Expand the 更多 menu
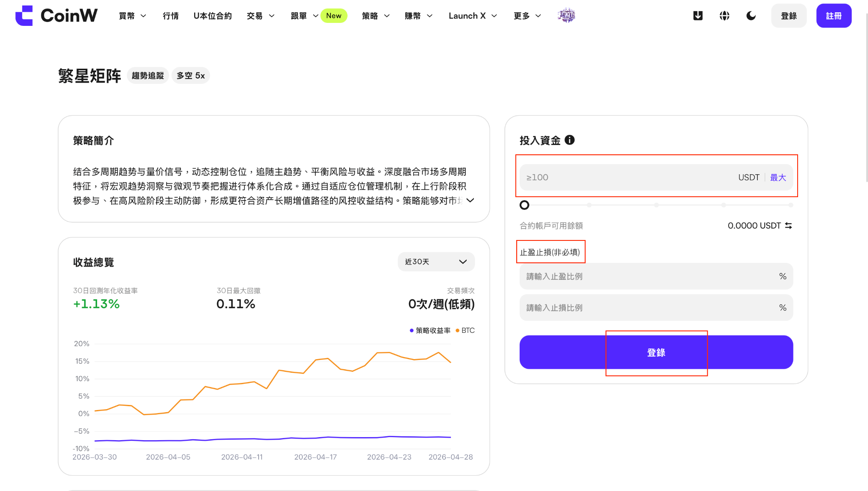Screen dimensions: 868x491 point(527,16)
